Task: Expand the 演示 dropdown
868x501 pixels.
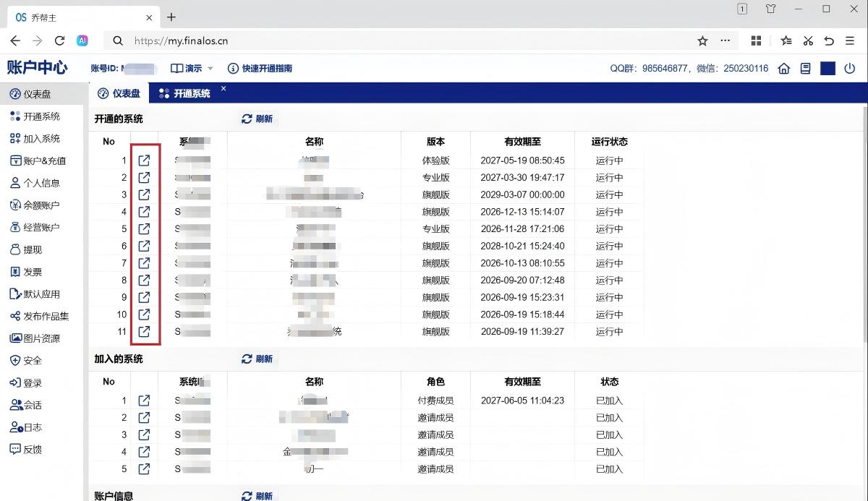Action: [192, 69]
